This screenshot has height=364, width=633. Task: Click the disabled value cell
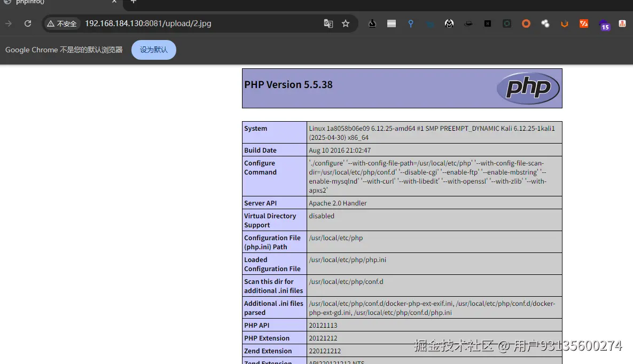pos(434,220)
